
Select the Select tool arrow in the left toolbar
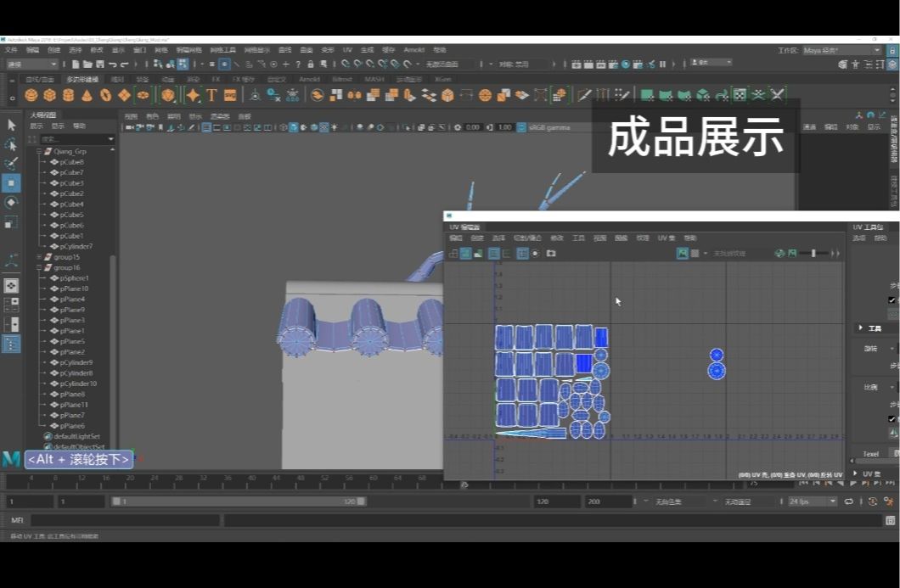11,125
